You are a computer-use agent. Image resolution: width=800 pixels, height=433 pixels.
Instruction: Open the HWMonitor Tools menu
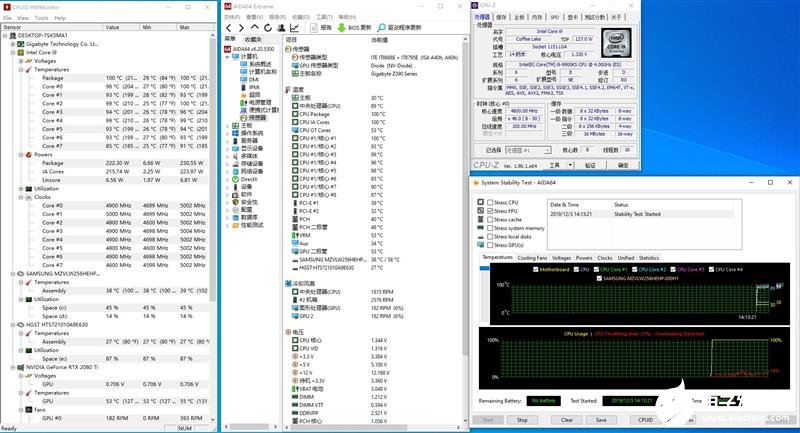[42, 18]
